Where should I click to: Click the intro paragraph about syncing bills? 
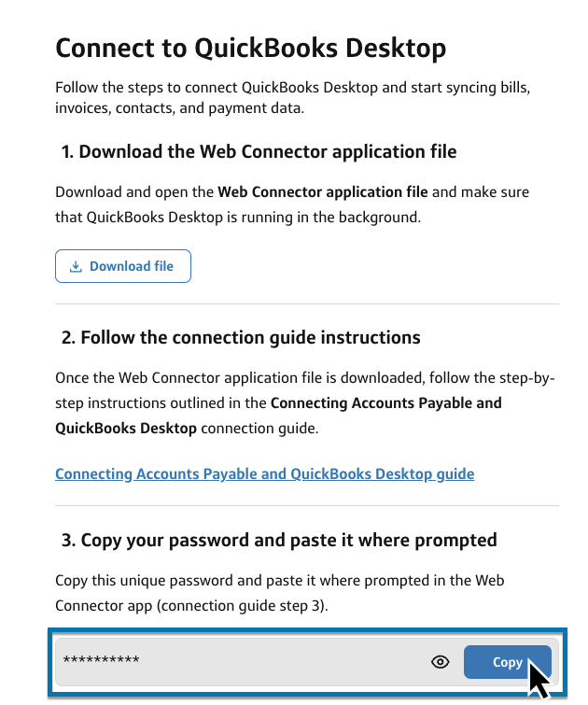292,88
